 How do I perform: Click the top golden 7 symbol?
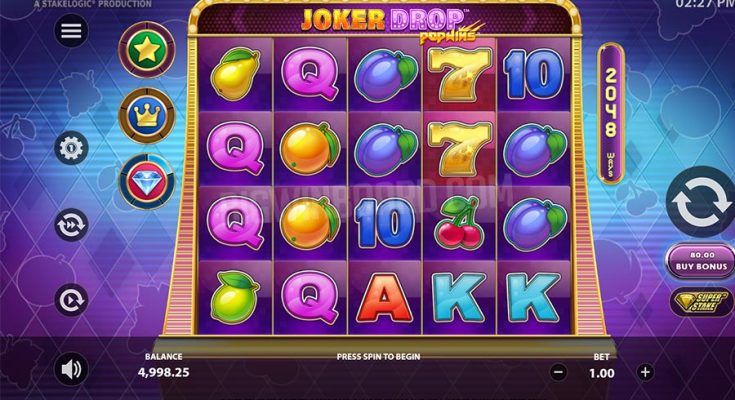click(459, 75)
